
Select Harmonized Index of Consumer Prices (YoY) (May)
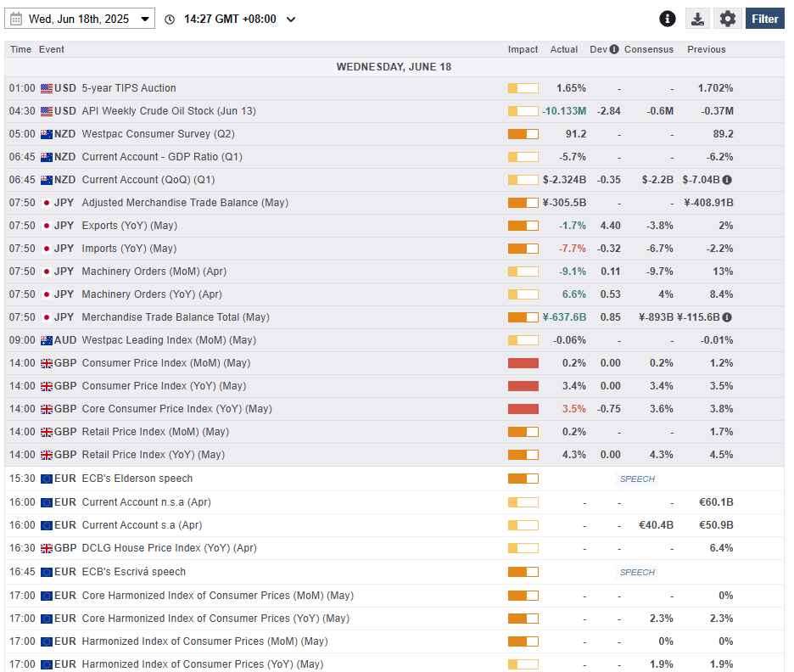tap(394, 664)
